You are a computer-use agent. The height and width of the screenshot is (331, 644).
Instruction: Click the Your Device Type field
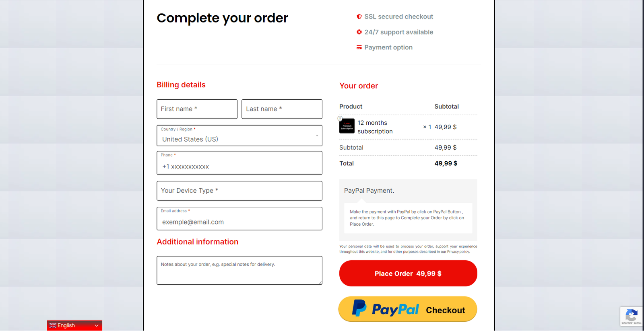pyautogui.click(x=239, y=191)
